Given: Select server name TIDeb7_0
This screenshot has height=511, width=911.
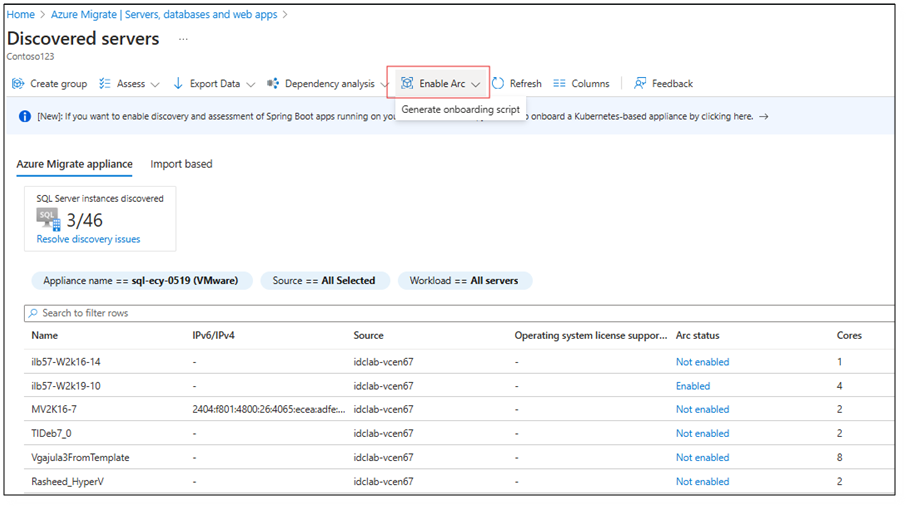Looking at the screenshot, I should coord(51,434).
